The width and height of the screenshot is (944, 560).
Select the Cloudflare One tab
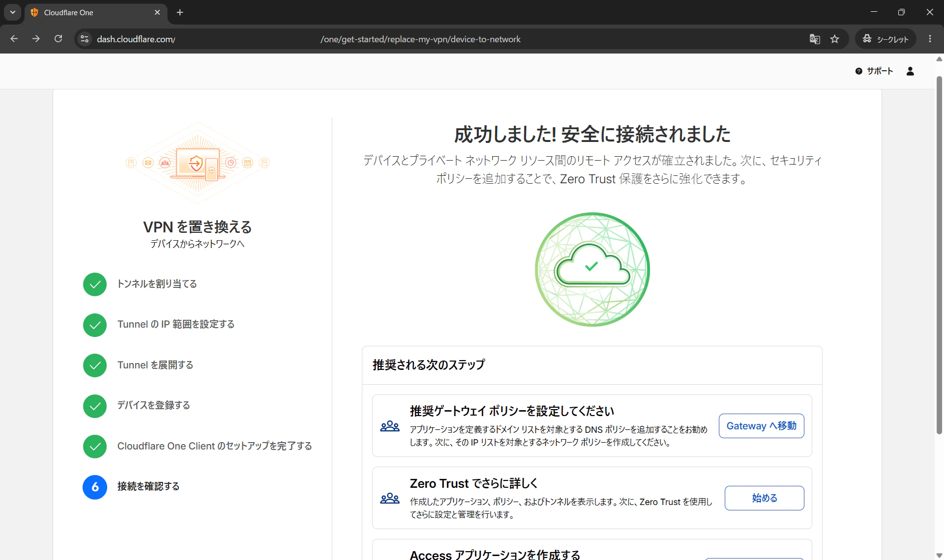(x=96, y=12)
